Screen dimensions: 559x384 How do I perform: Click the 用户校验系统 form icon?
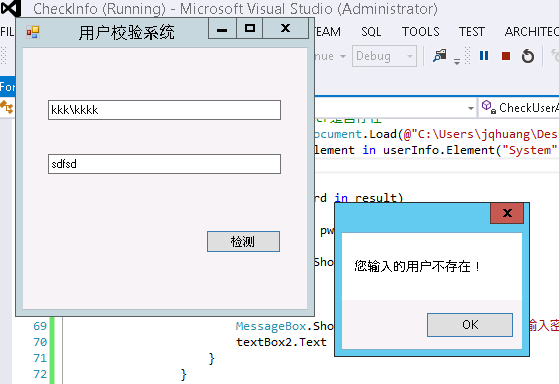click(x=33, y=32)
